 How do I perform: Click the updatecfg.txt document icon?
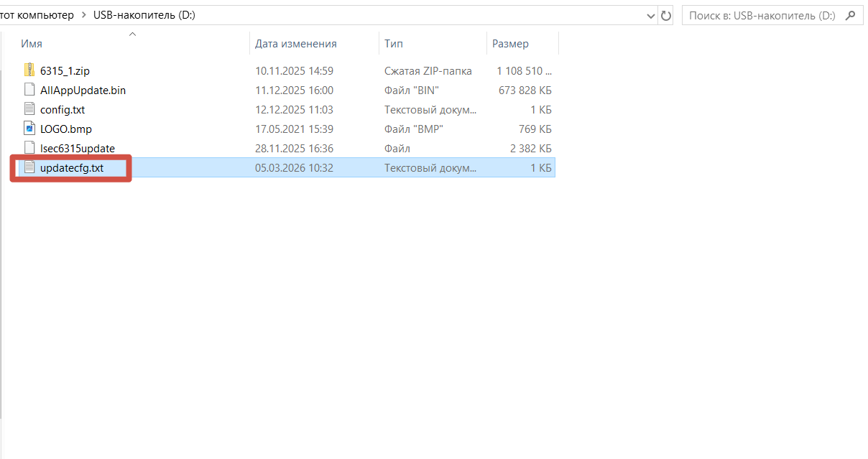(x=29, y=167)
